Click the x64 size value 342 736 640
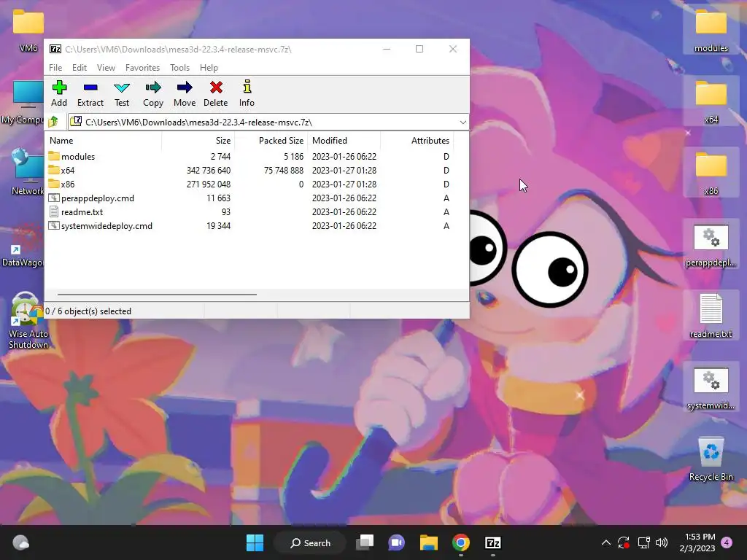 point(209,171)
